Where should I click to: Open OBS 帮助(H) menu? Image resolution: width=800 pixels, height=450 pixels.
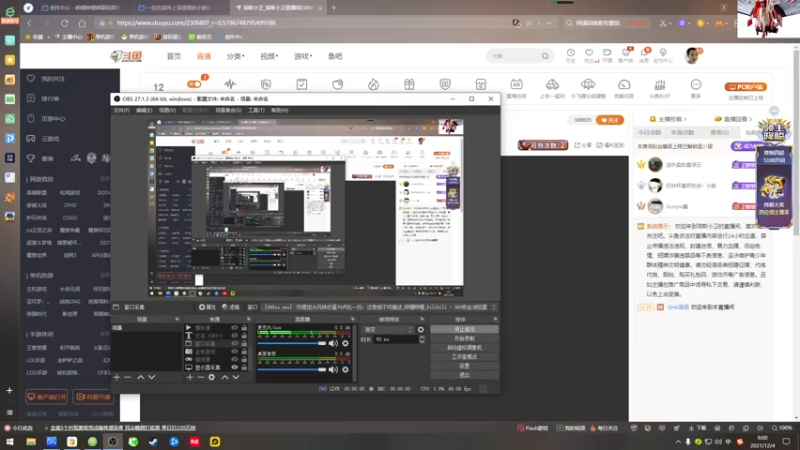(x=279, y=110)
